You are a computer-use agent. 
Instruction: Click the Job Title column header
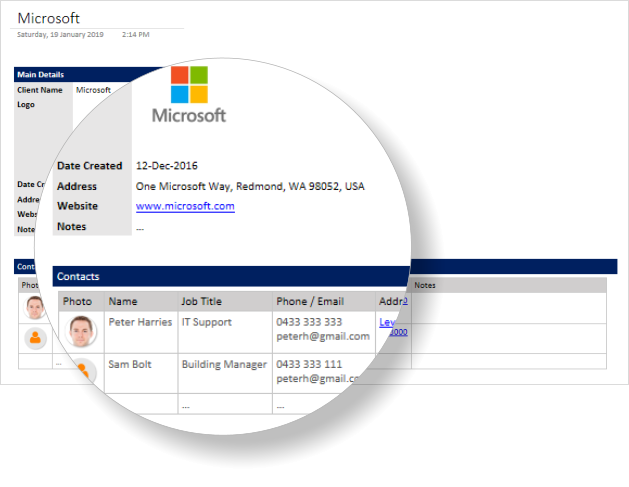pyautogui.click(x=201, y=301)
